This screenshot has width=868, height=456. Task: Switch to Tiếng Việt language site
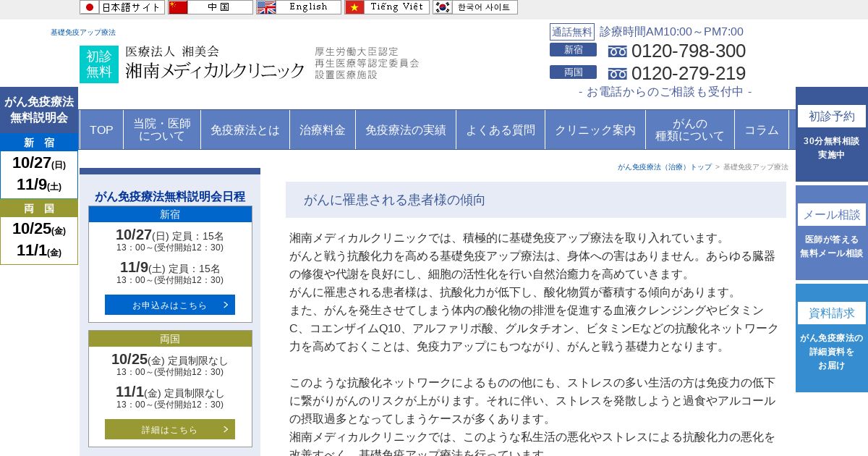click(x=387, y=7)
